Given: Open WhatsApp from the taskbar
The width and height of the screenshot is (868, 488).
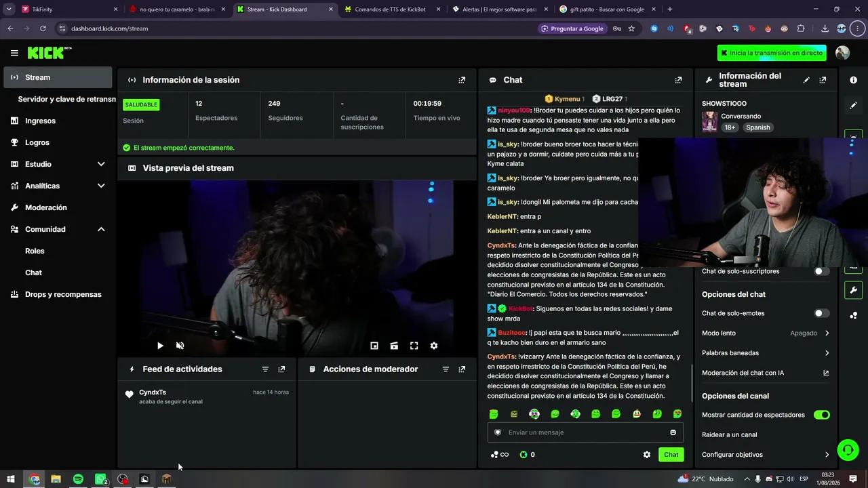Looking at the screenshot, I should 100,479.
